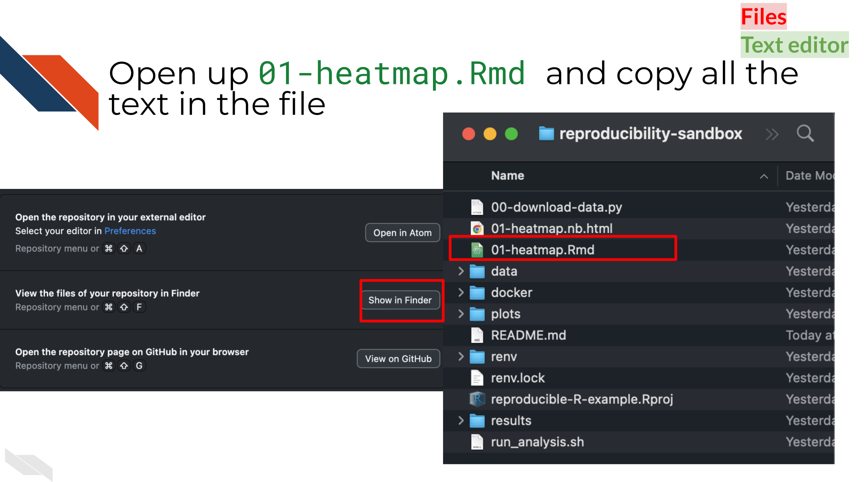Click the Rmd file icon for 01-heatmap.Rmd

point(477,250)
